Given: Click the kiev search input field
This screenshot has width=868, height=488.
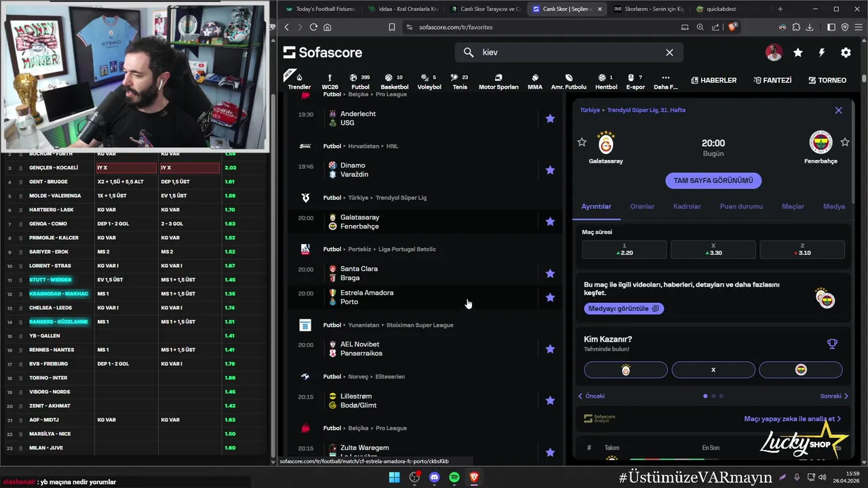Looking at the screenshot, I should (570, 52).
